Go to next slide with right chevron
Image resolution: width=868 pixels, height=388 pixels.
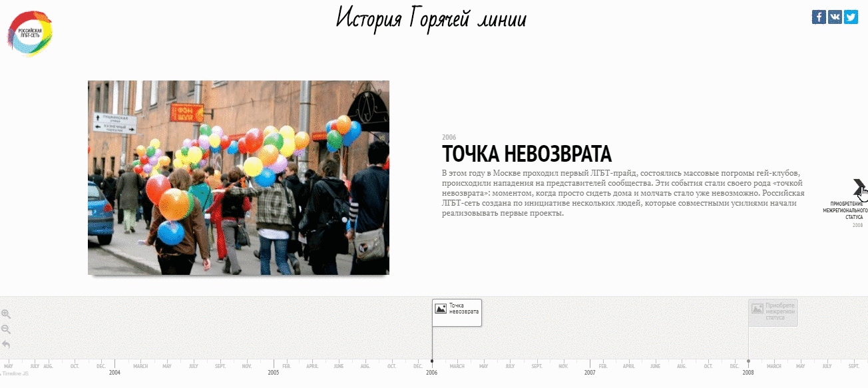point(859,187)
